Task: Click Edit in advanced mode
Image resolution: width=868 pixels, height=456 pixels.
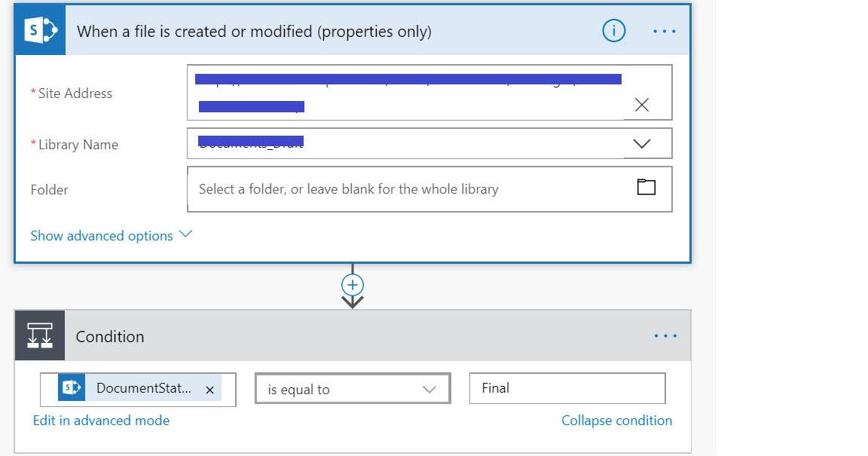Action: click(101, 421)
